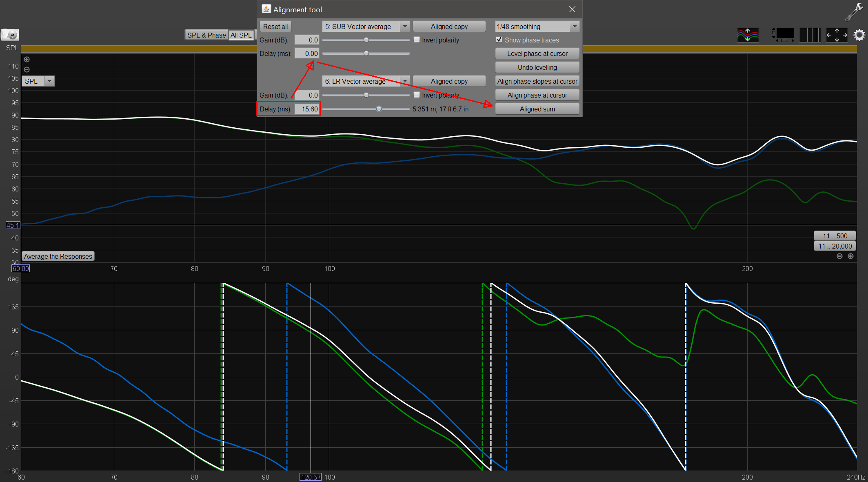This screenshot has width=868, height=482.
Task: Zoom out vertically on the SPL axis
Action: click(x=27, y=69)
